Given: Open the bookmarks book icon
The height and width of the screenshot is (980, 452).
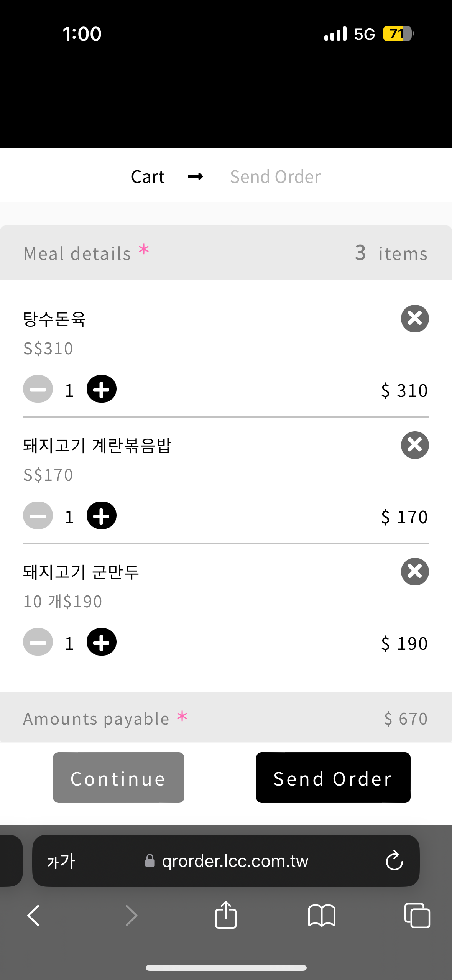Looking at the screenshot, I should [x=322, y=916].
